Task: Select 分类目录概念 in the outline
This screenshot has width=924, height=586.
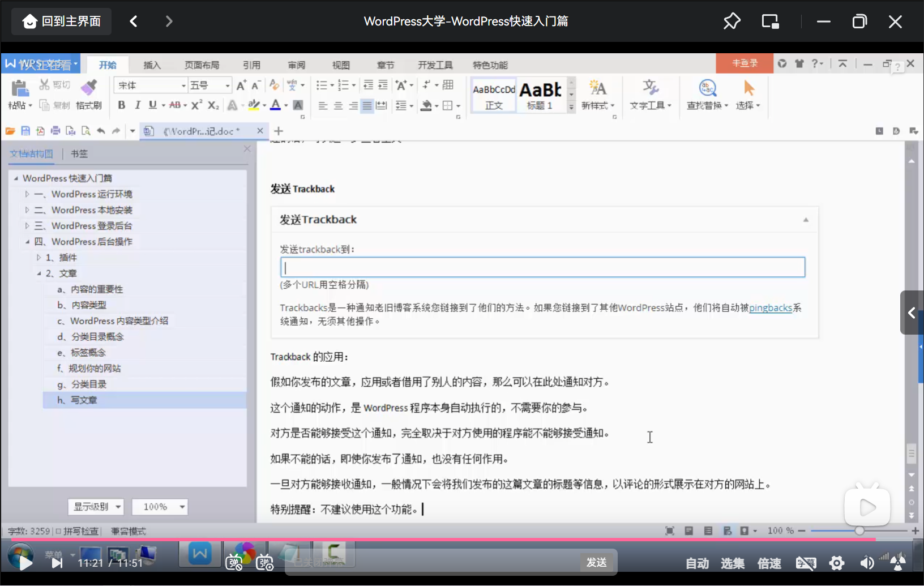Action: [x=91, y=337]
